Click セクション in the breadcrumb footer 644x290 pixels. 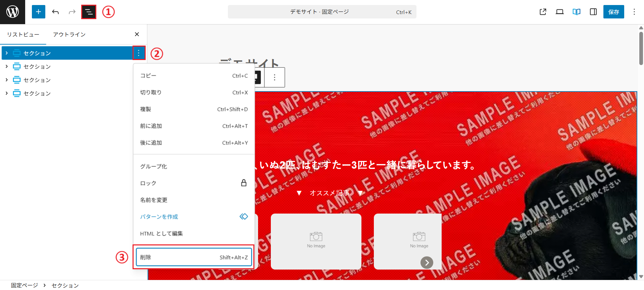click(x=65, y=285)
